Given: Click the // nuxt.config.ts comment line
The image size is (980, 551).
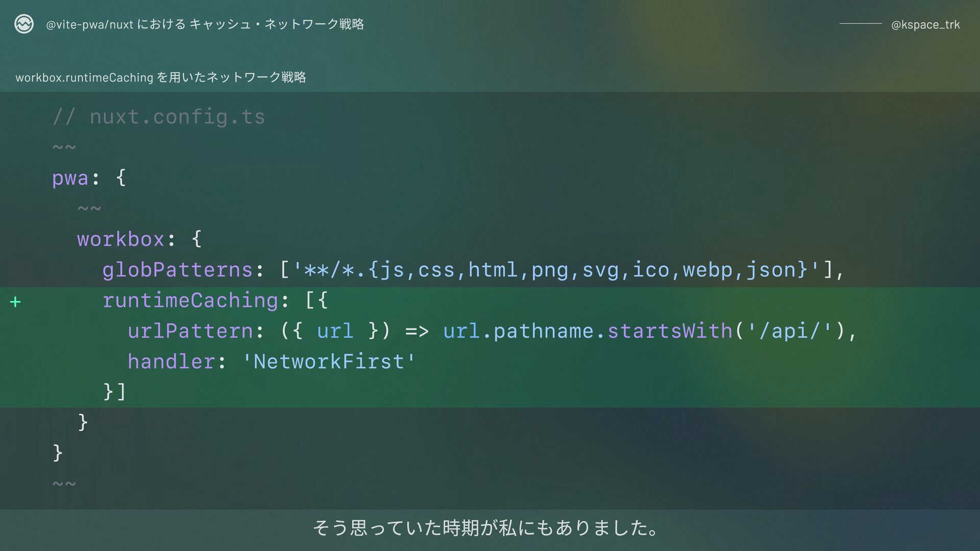Looking at the screenshot, I should (159, 117).
